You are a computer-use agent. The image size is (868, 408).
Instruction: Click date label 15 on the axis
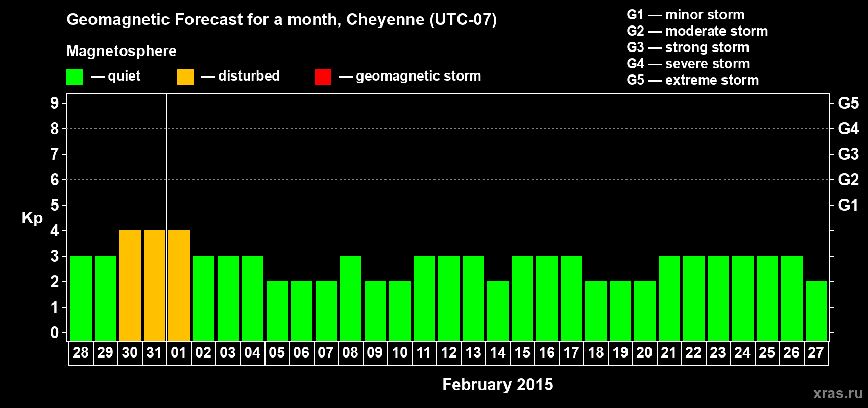(x=522, y=352)
